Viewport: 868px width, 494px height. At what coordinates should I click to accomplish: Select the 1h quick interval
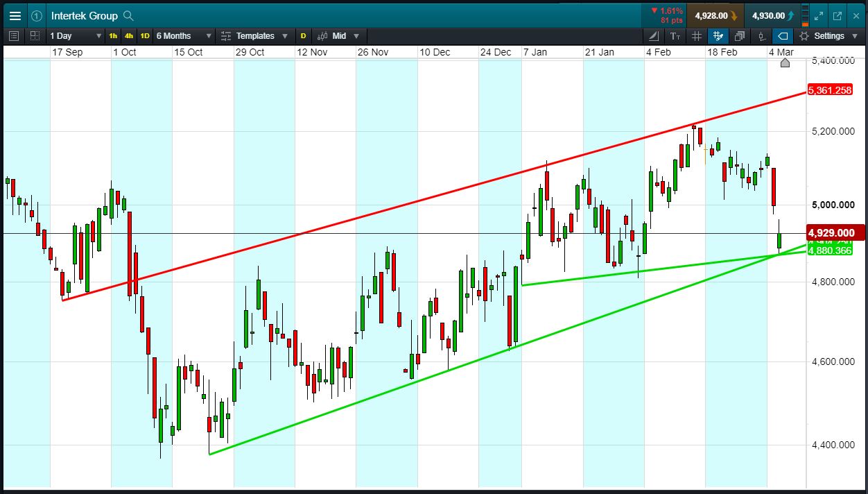click(113, 36)
